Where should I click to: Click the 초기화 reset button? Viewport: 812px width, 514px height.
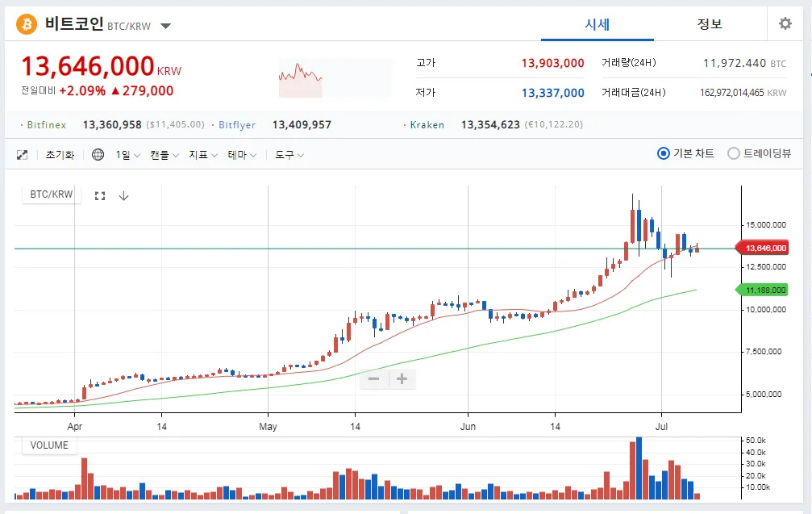pyautogui.click(x=60, y=154)
